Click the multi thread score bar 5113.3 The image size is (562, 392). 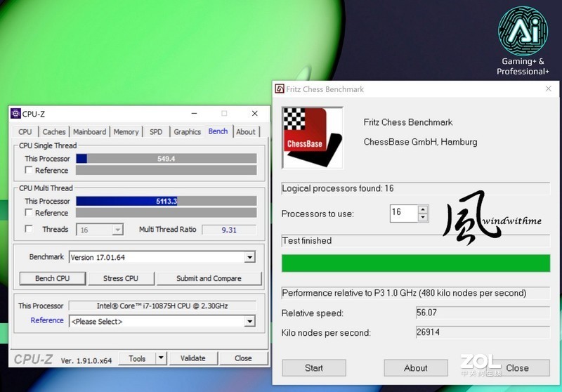tap(166, 201)
